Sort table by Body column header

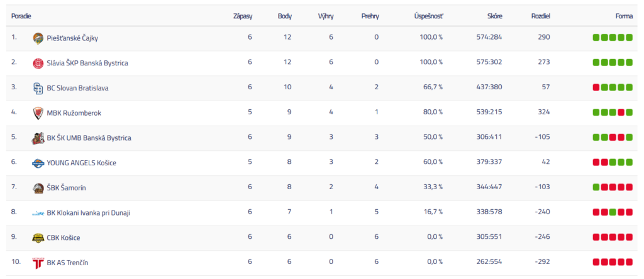[x=284, y=15]
